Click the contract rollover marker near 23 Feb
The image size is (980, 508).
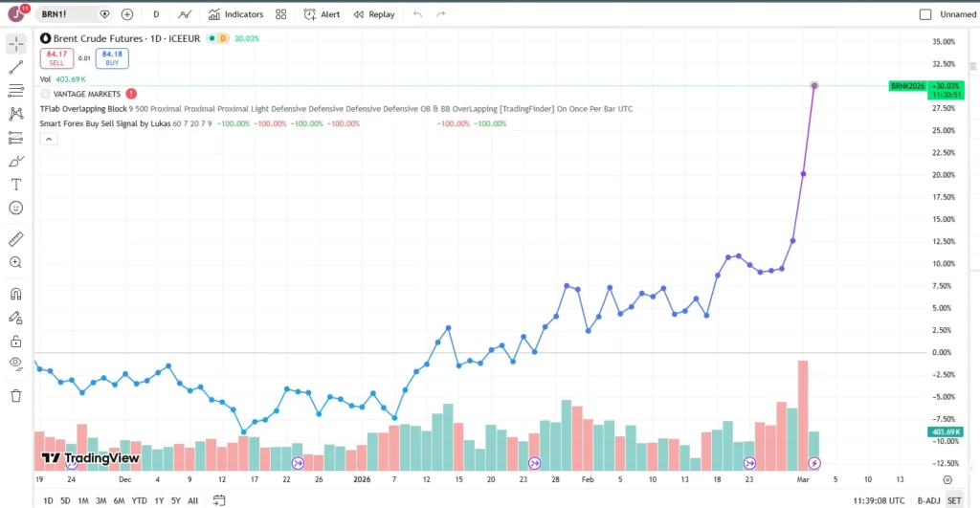point(749,463)
